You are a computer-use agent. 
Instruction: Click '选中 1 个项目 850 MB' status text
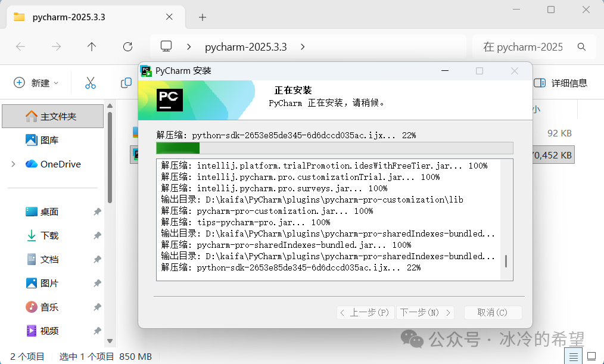(105, 357)
